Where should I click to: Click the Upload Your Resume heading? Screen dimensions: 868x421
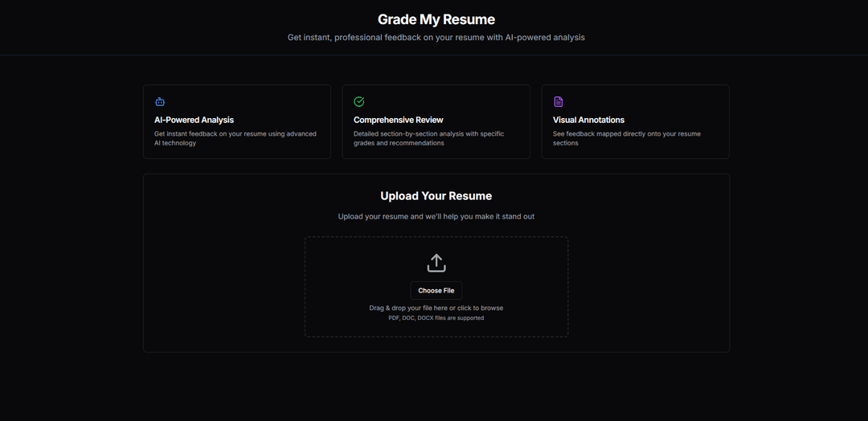[x=436, y=196]
